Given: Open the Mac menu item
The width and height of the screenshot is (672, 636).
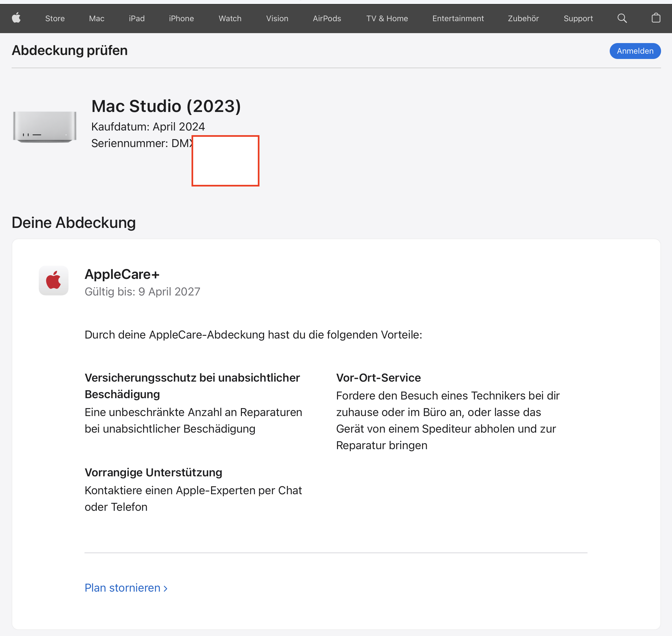Looking at the screenshot, I should pos(97,19).
